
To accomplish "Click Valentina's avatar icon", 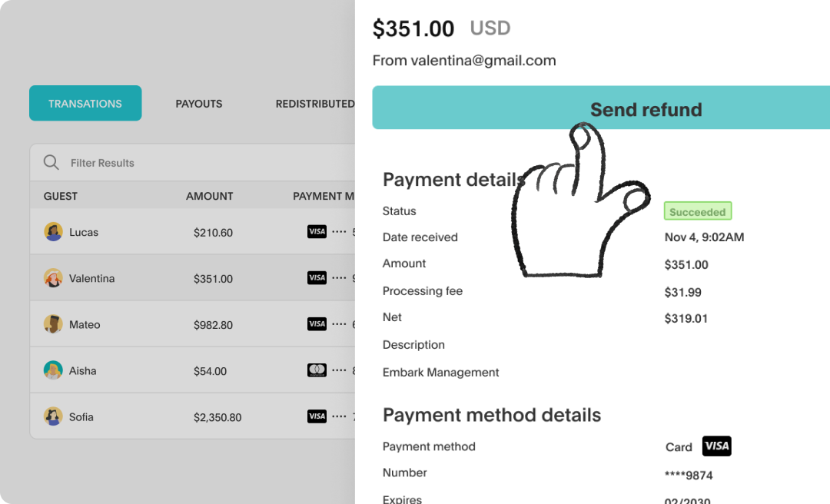I will pos(53,278).
